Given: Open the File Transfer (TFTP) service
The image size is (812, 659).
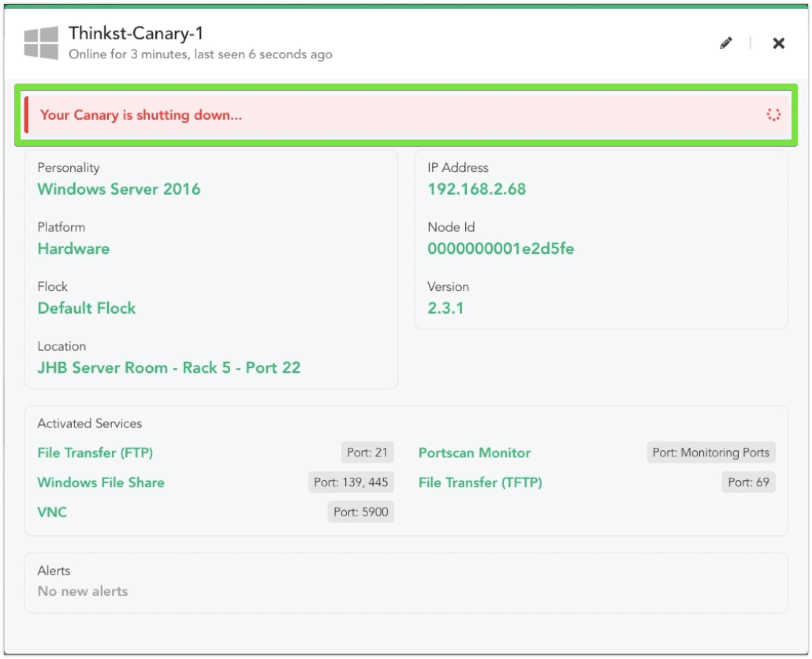Looking at the screenshot, I should click(x=480, y=482).
